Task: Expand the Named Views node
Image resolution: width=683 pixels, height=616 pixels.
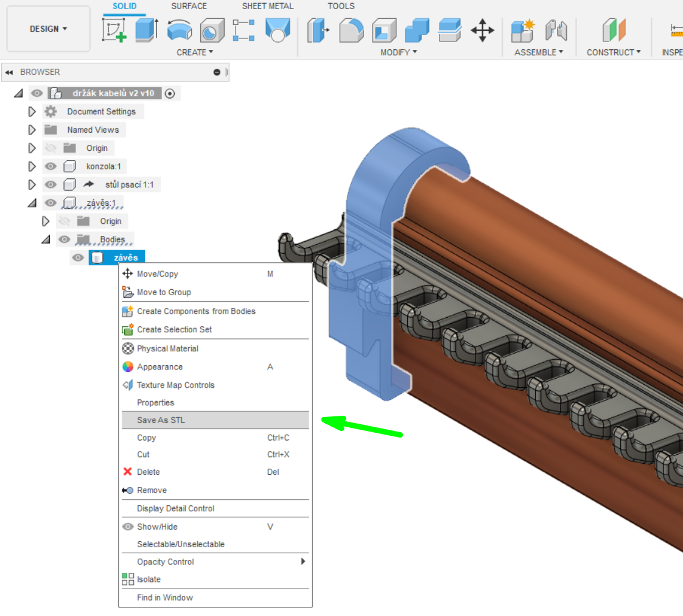Action: tap(32, 130)
